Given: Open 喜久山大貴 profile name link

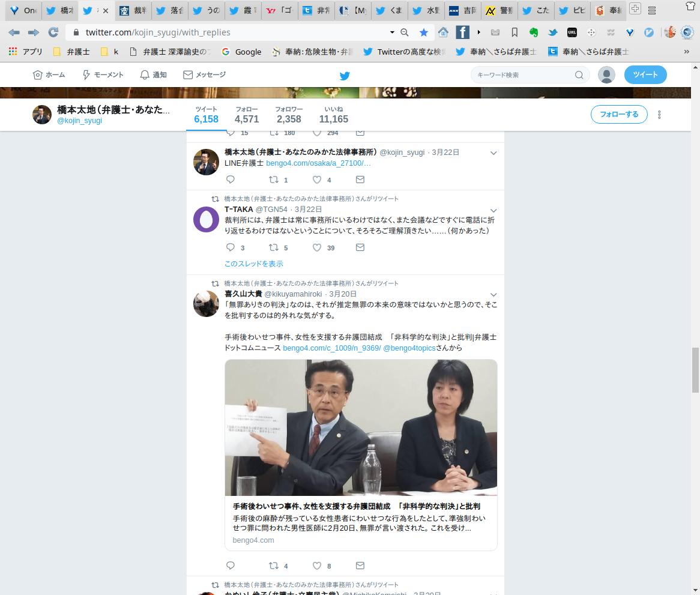Looking at the screenshot, I should point(243,294).
